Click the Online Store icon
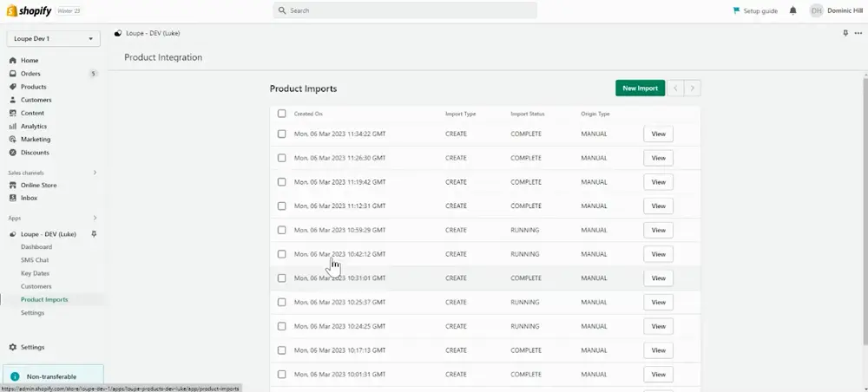The image size is (868, 392). point(13,186)
